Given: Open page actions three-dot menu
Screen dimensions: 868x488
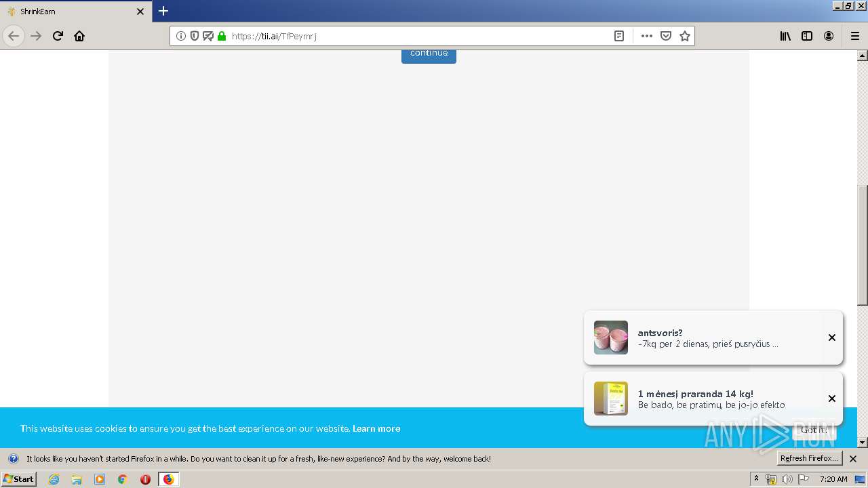Looking at the screenshot, I should click(647, 36).
